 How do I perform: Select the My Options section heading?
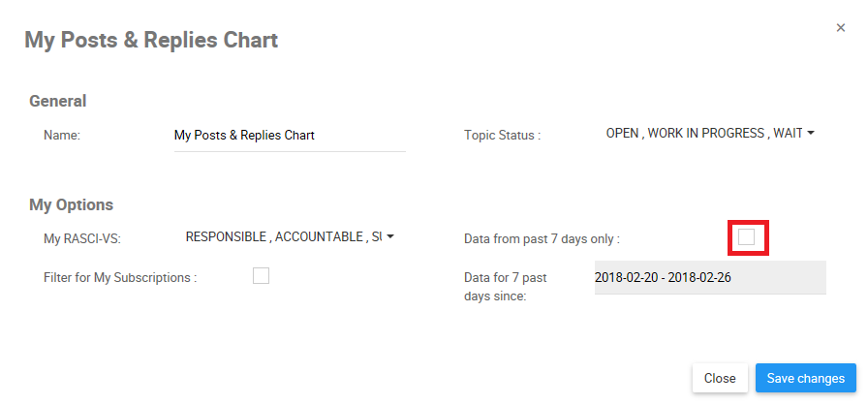[x=72, y=204]
